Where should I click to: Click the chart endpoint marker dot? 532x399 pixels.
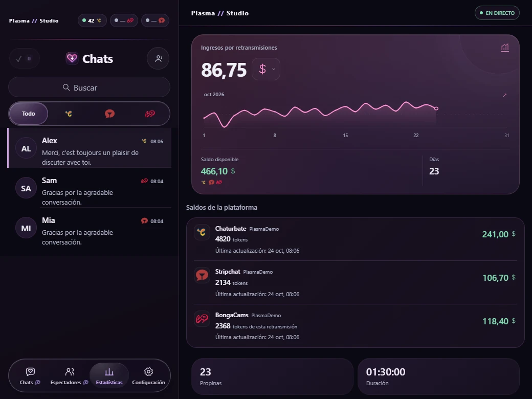(436, 108)
